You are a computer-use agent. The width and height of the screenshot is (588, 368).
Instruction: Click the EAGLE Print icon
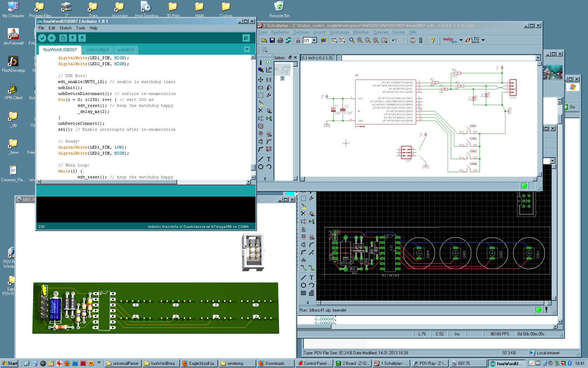coord(280,40)
